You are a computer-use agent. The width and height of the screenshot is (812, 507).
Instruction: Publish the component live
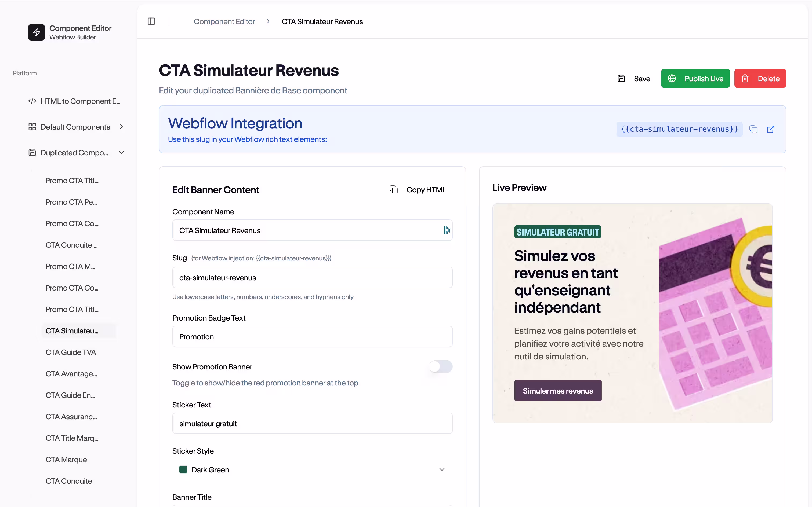point(695,78)
